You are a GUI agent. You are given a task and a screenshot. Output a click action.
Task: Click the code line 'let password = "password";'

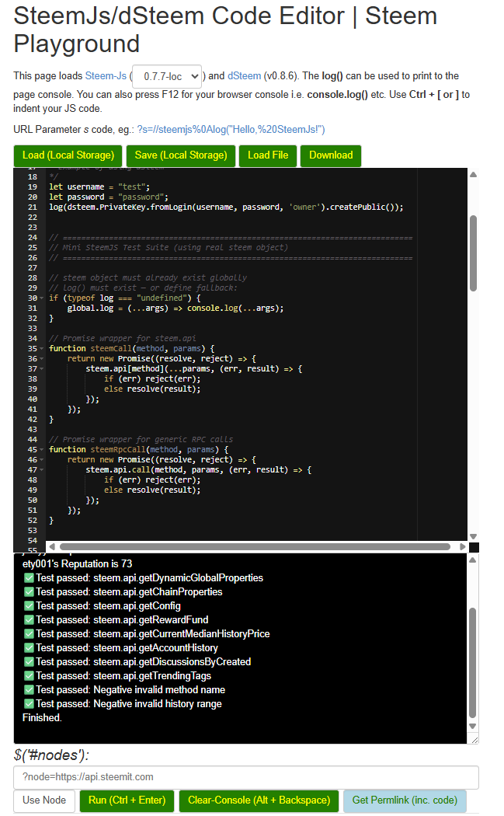(x=109, y=197)
